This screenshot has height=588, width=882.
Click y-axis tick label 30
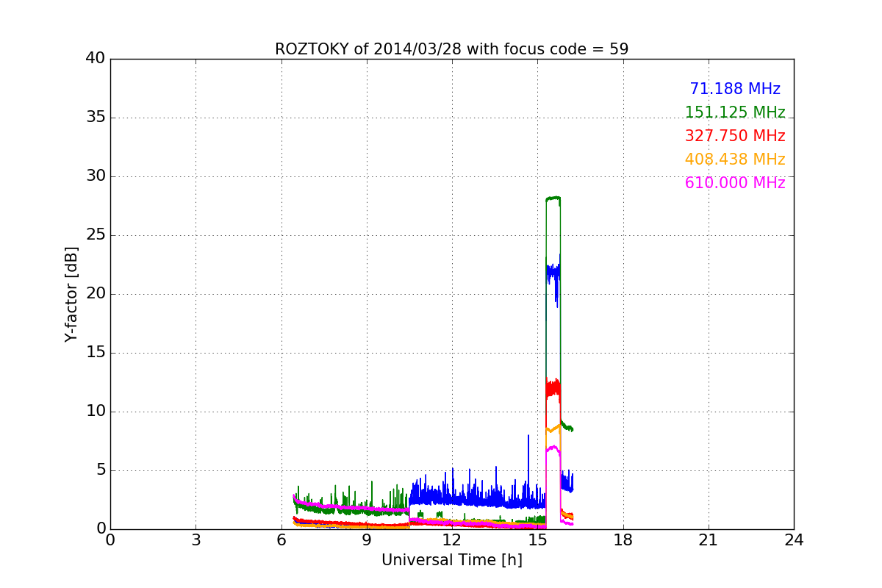pyautogui.click(x=95, y=176)
